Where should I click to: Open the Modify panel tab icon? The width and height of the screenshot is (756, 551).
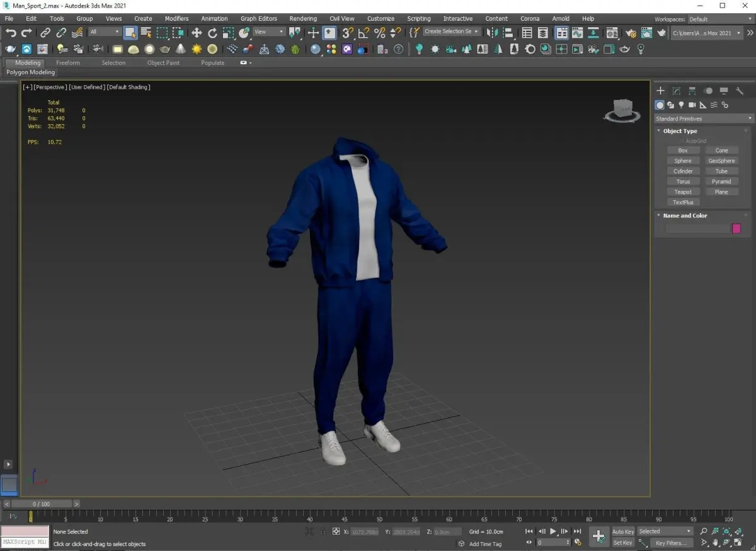coord(676,91)
